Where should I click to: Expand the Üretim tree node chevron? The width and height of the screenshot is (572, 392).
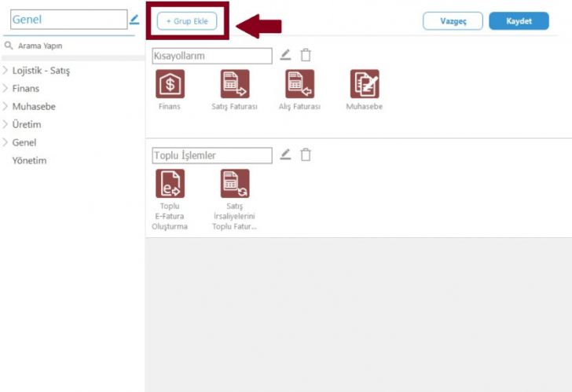[x=5, y=124]
